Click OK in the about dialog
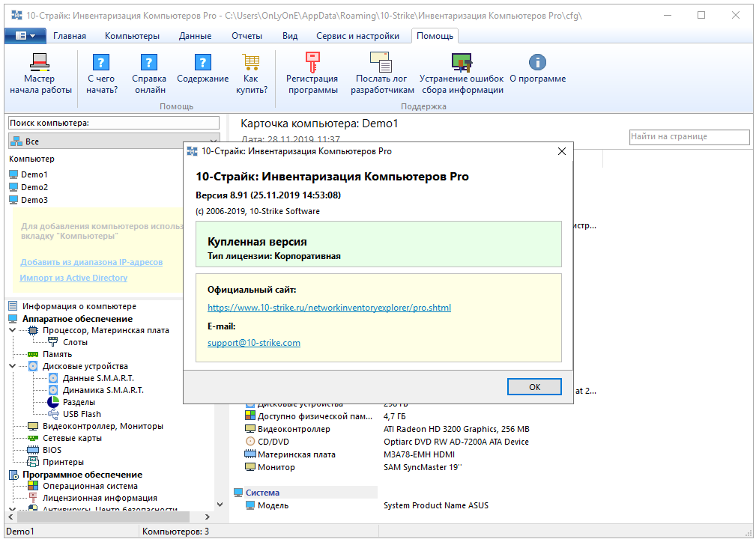Viewport: 756px width, 542px height. (x=534, y=387)
